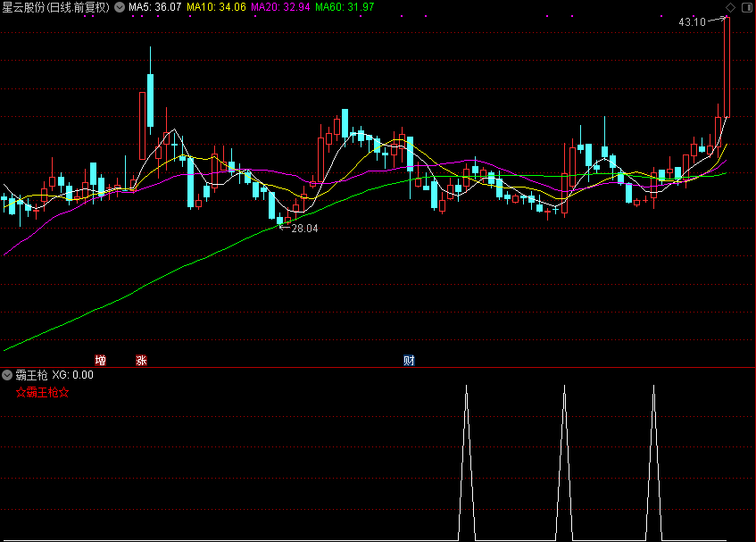Click the 财 financial report marker
The height and width of the screenshot is (542, 756).
click(409, 360)
